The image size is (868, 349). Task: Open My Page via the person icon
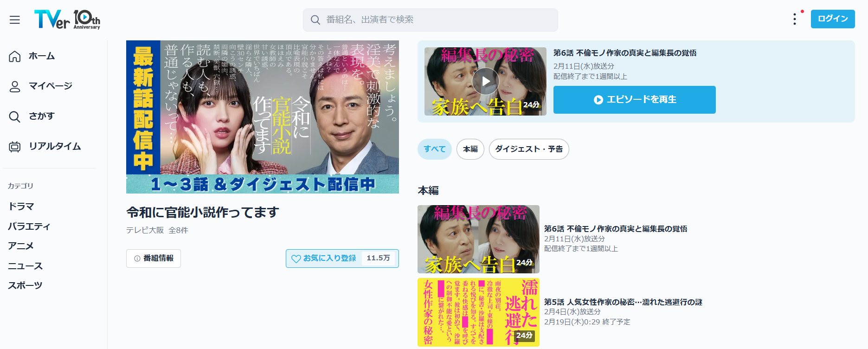pos(15,86)
